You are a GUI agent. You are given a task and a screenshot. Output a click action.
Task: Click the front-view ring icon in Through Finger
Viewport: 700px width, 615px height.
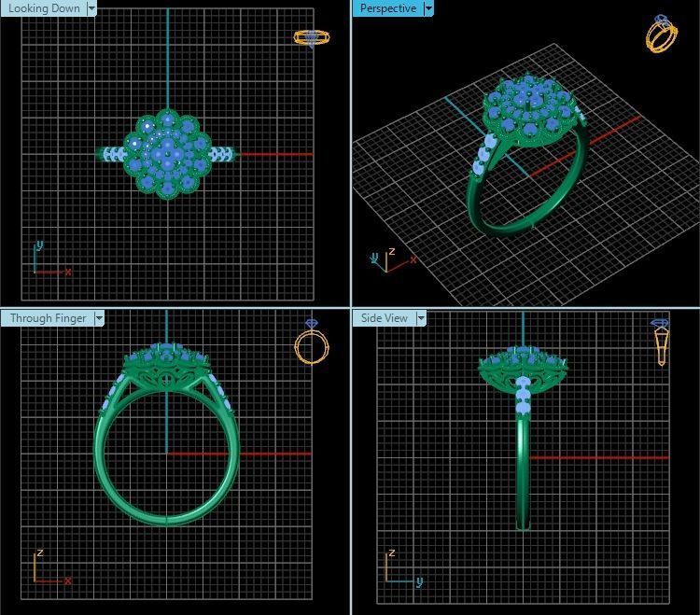(312, 342)
